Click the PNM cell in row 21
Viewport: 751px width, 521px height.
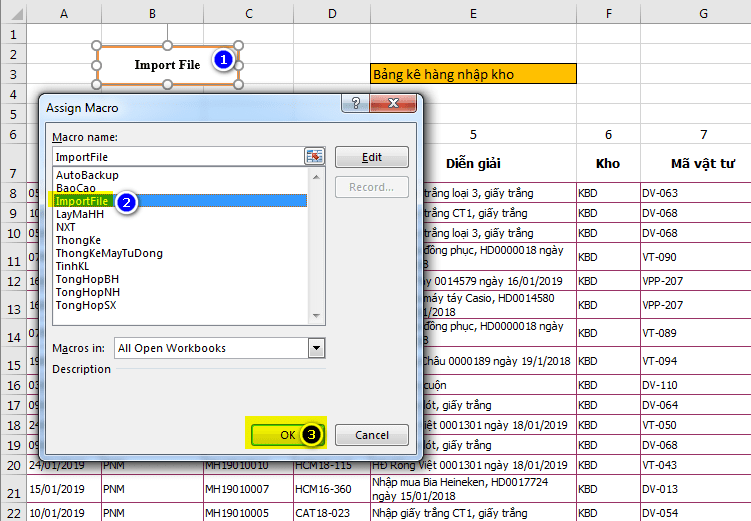coord(152,489)
